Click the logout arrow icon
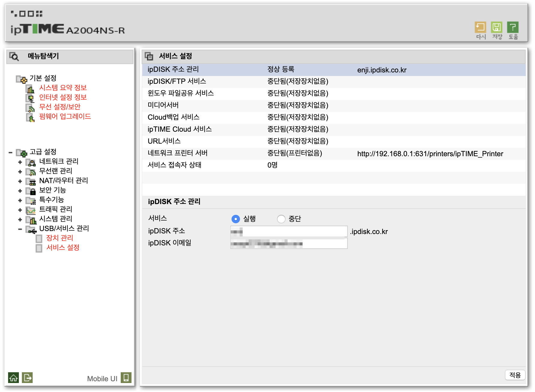Screen dimensions: 535x392 [x=27, y=378]
